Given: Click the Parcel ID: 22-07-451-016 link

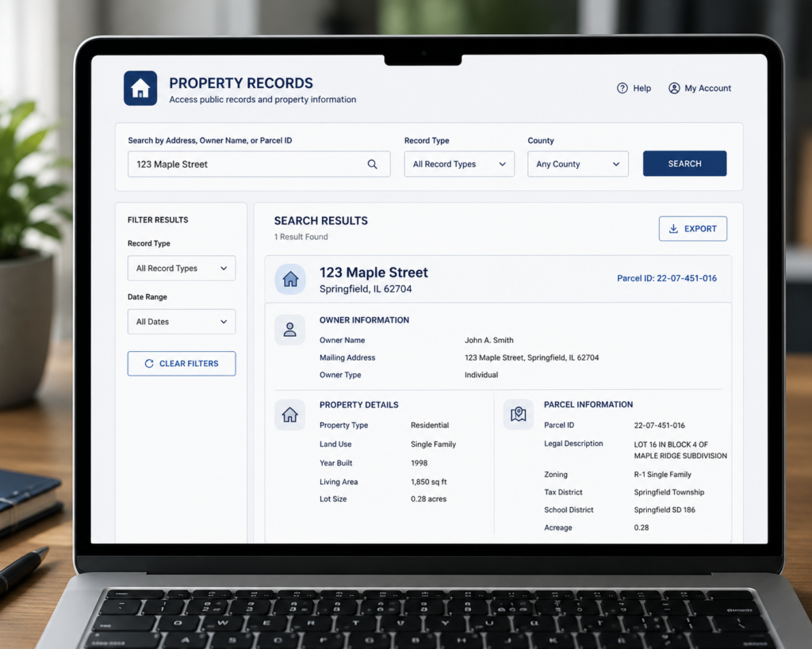Looking at the screenshot, I should (667, 278).
